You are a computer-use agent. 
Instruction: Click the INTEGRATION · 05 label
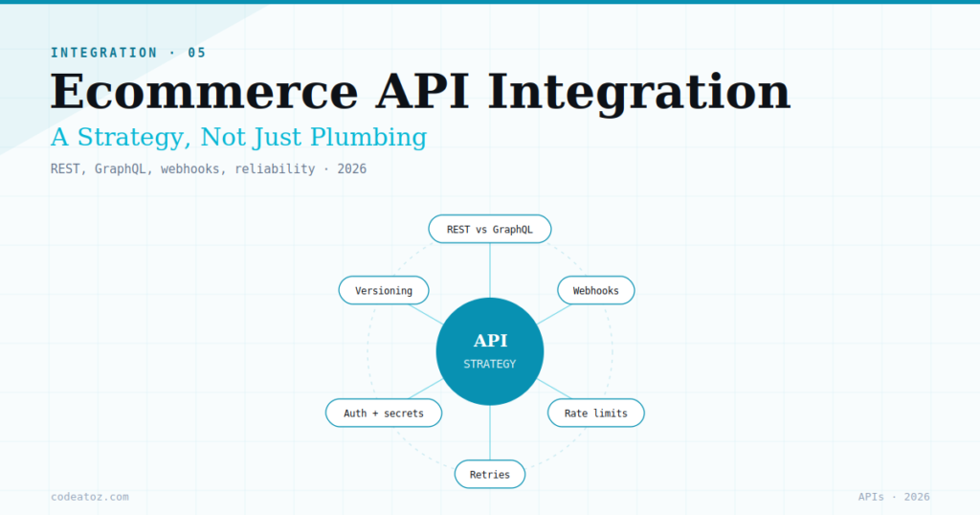pos(128,53)
